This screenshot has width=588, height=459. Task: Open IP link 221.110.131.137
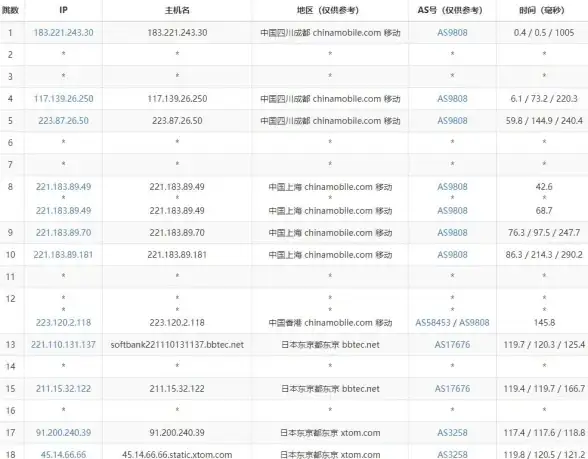click(63, 344)
